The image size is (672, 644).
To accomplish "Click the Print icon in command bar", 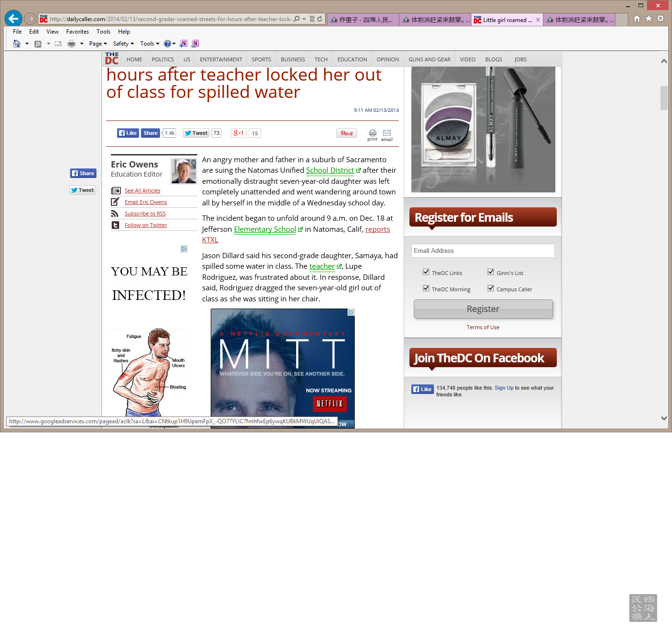I will [72, 44].
